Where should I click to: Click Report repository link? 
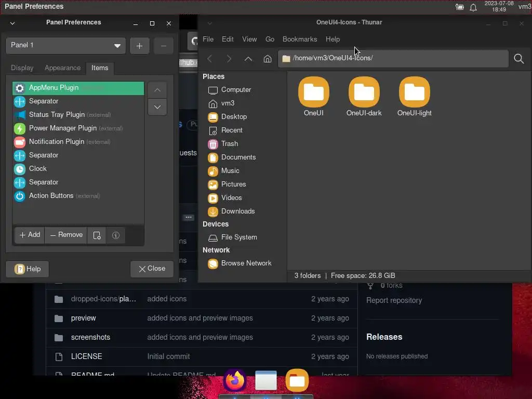click(394, 301)
